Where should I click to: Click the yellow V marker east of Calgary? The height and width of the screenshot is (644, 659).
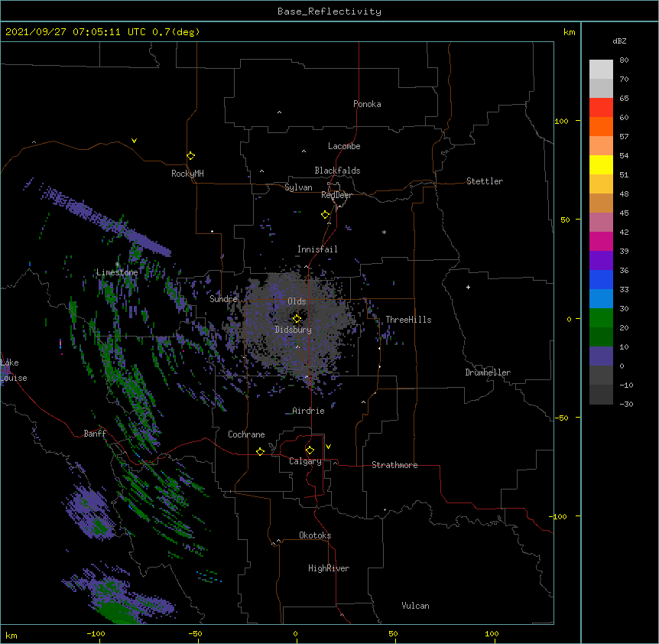tap(328, 447)
